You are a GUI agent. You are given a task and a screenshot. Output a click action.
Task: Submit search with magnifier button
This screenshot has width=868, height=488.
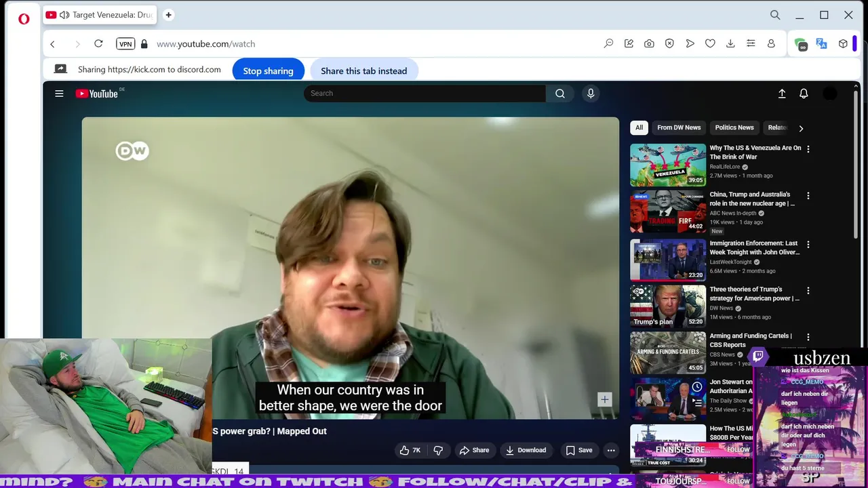(x=560, y=94)
